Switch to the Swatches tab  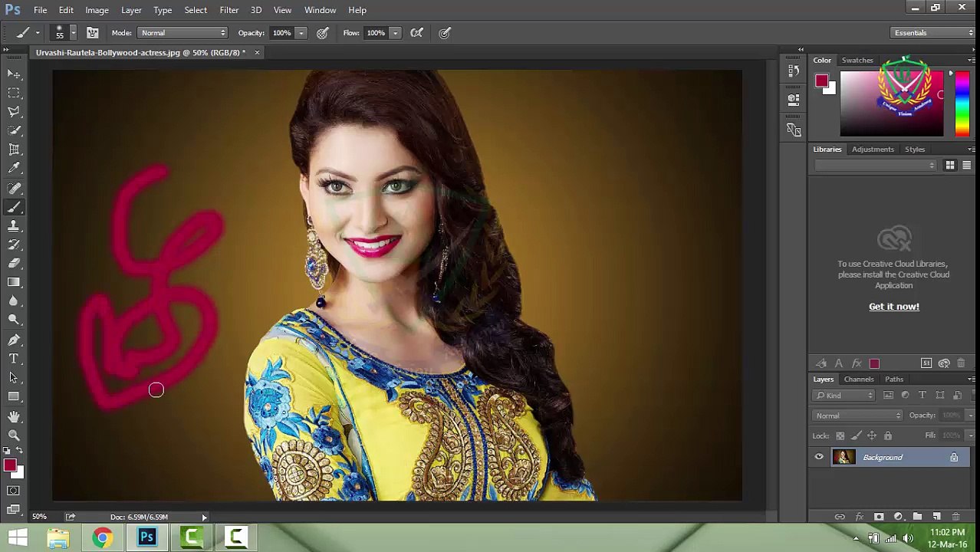point(857,60)
